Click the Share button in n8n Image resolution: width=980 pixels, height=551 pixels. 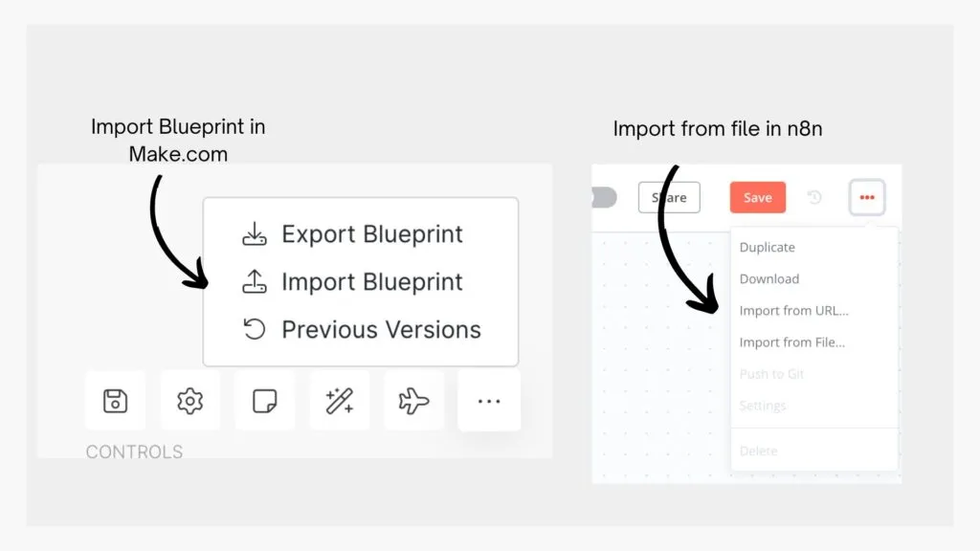click(669, 198)
